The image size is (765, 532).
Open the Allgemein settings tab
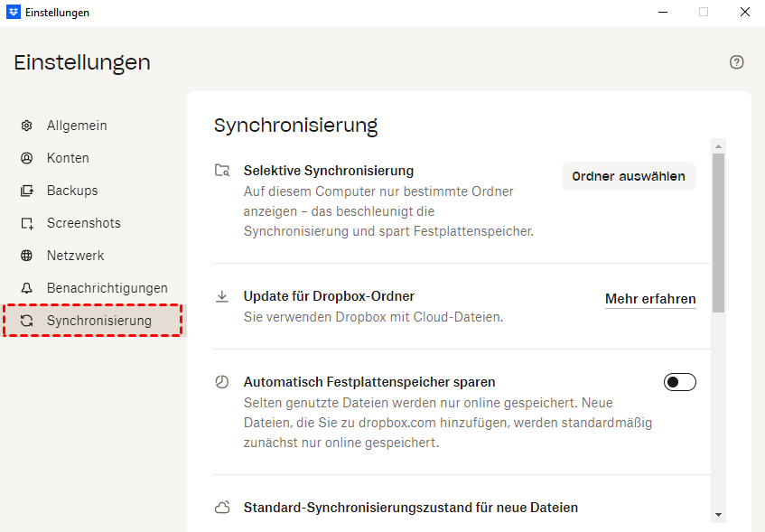pos(77,126)
